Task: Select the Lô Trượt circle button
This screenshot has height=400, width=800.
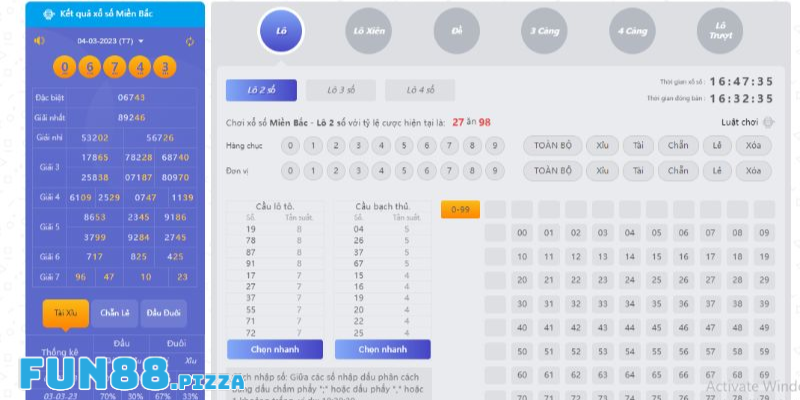Action: pyautogui.click(x=719, y=31)
